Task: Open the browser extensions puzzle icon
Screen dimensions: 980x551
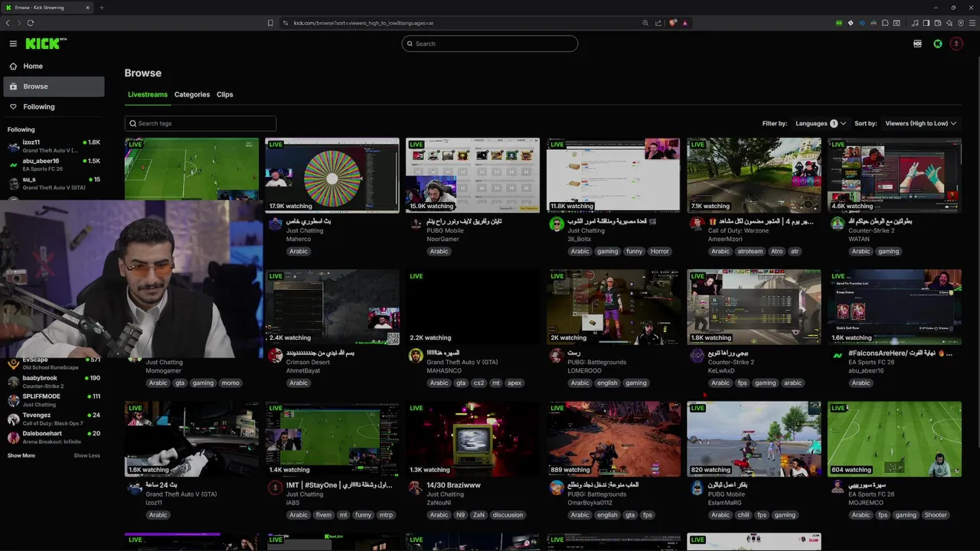Action: (885, 23)
